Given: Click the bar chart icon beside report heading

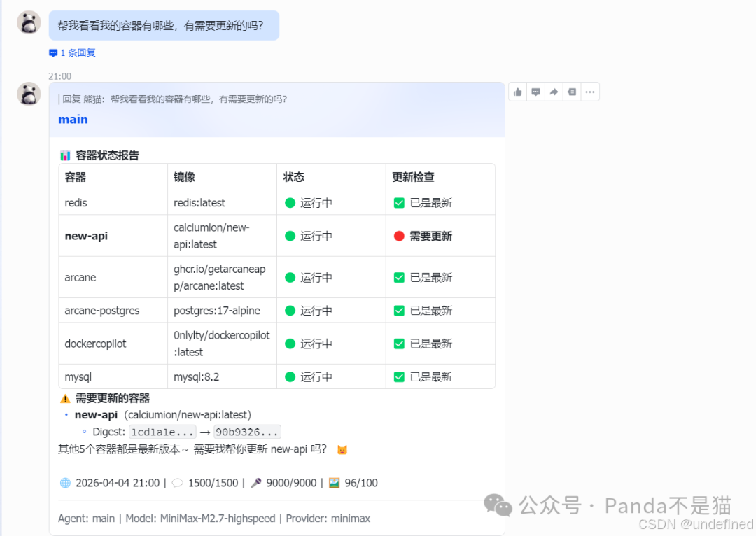Looking at the screenshot, I should [x=65, y=155].
